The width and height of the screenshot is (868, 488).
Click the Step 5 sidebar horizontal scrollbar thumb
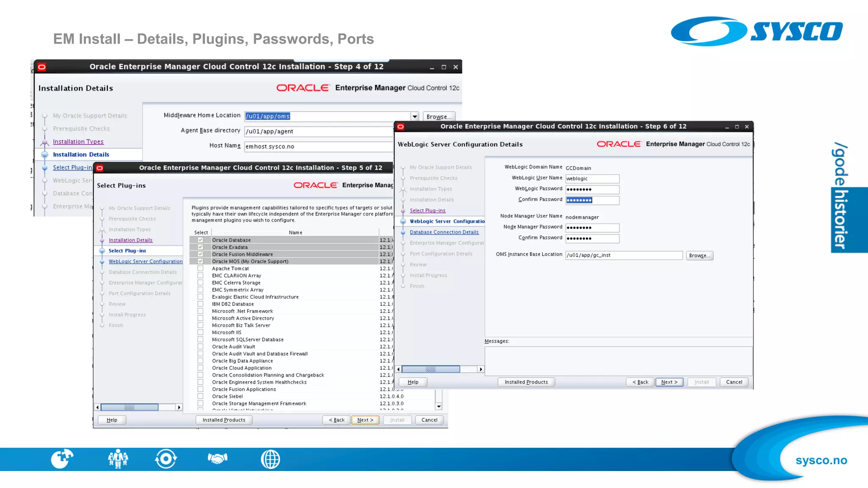click(129, 407)
